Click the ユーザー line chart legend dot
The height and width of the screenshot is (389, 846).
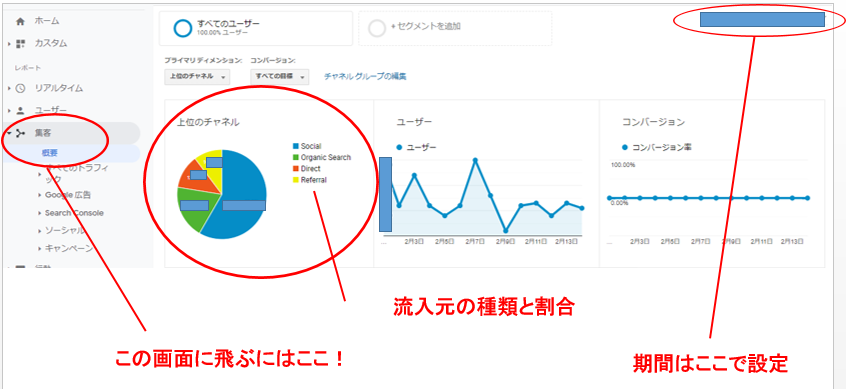[399, 147]
